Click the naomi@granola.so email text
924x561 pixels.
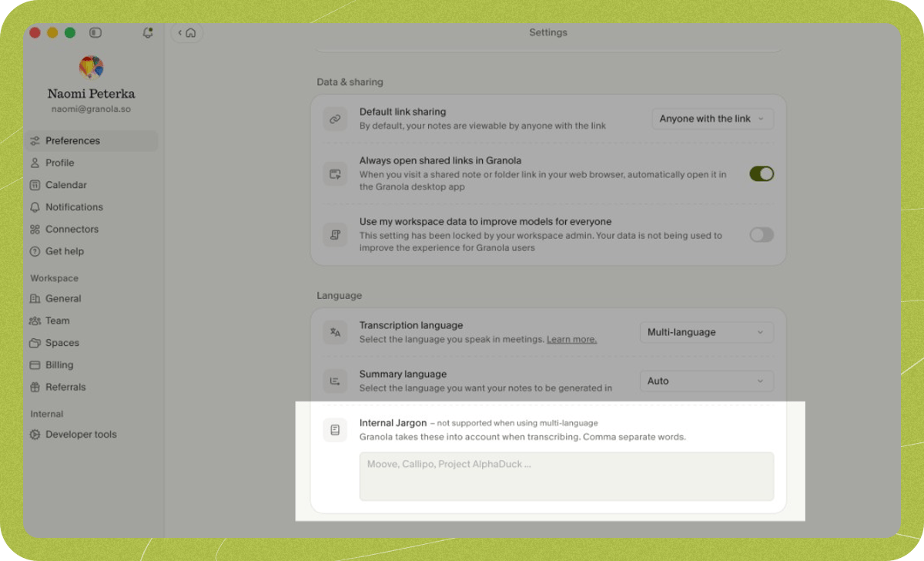click(92, 109)
